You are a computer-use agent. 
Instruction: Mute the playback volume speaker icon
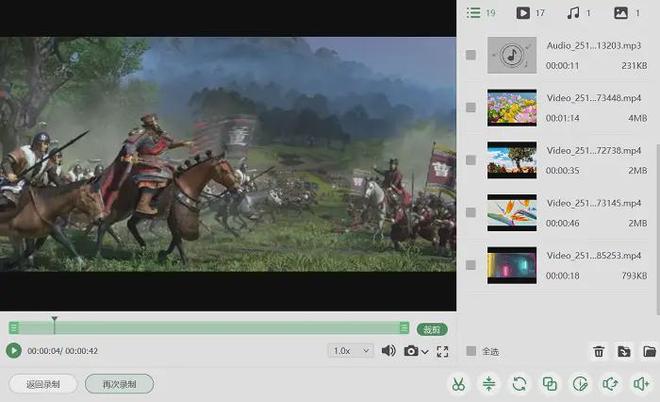[388, 351]
